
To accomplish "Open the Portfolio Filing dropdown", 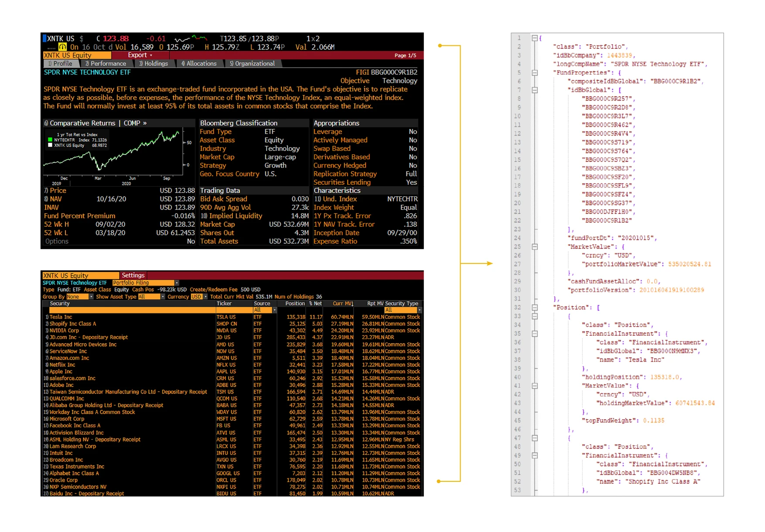I will pos(145,283).
